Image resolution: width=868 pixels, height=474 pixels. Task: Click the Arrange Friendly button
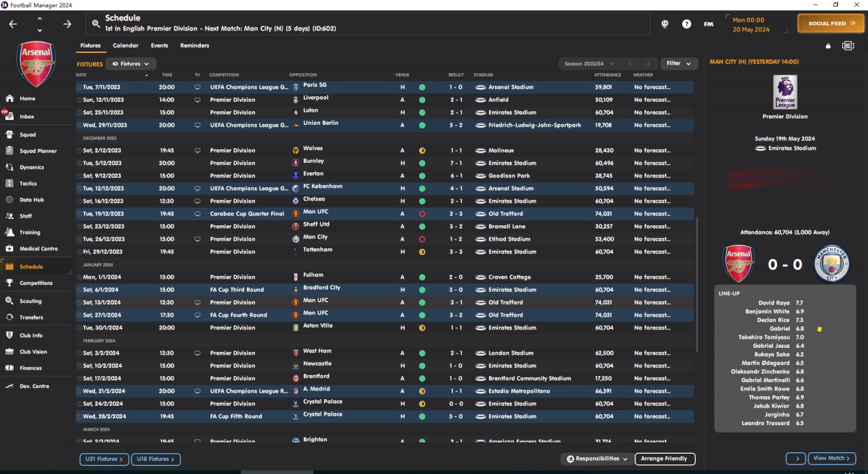coord(665,459)
